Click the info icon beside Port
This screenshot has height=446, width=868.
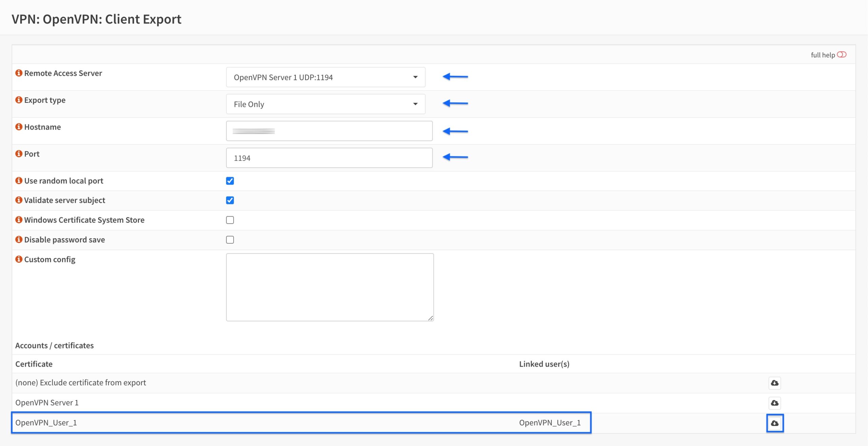(19, 153)
